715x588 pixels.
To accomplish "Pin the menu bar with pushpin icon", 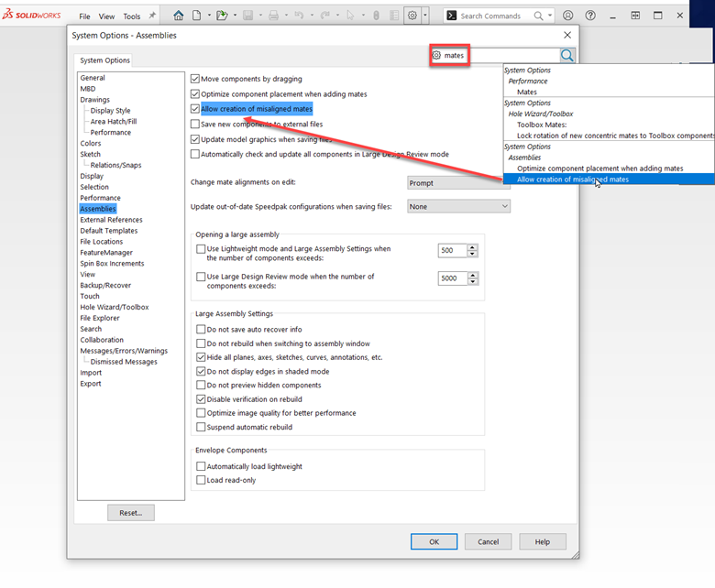I will click(152, 16).
